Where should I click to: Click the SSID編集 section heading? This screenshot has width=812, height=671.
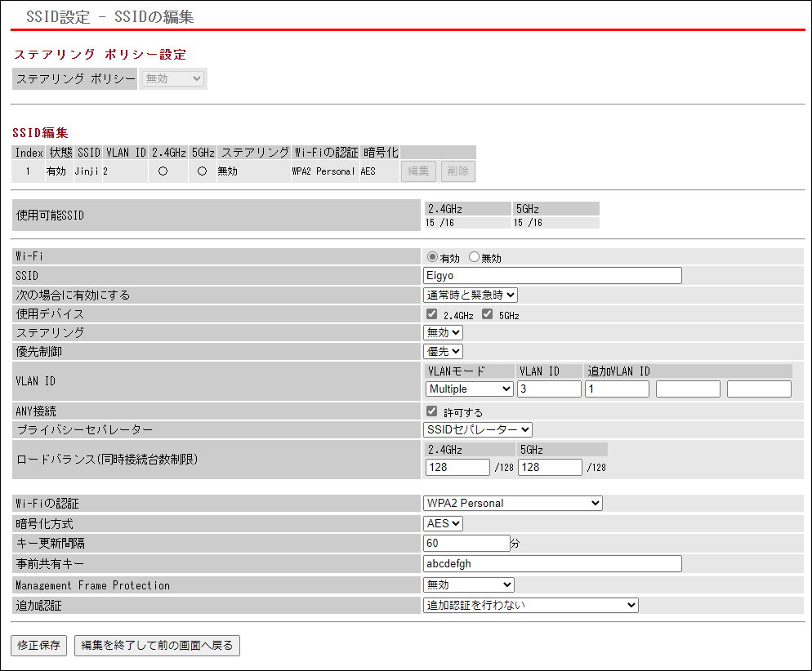coord(40,133)
